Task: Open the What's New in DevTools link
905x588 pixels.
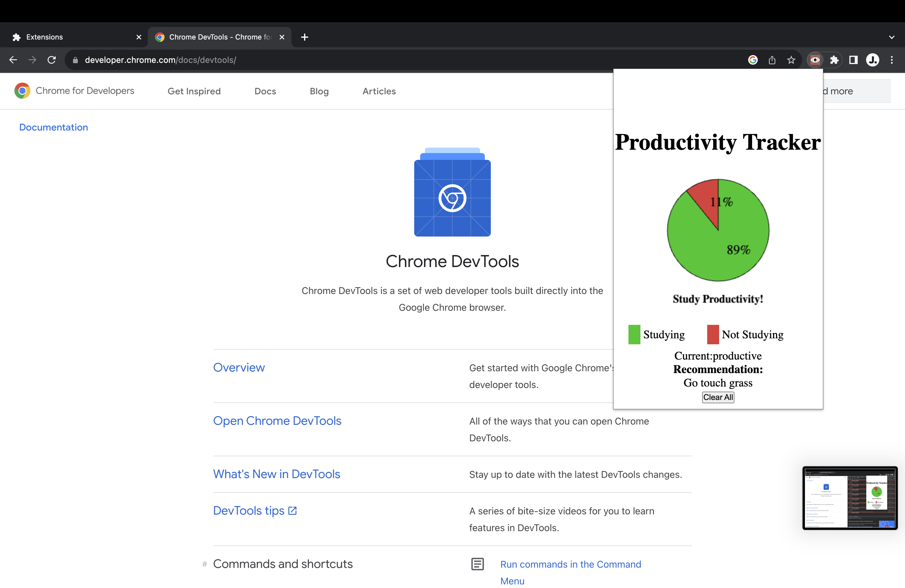Action: click(277, 474)
